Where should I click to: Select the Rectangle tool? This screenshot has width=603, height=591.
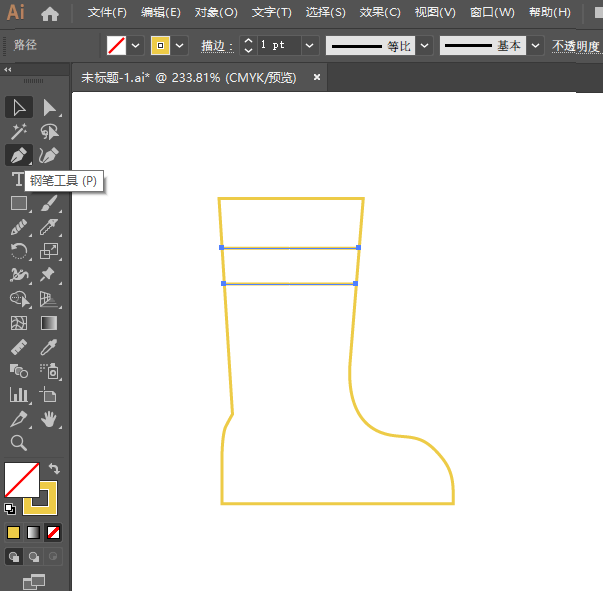click(18, 204)
